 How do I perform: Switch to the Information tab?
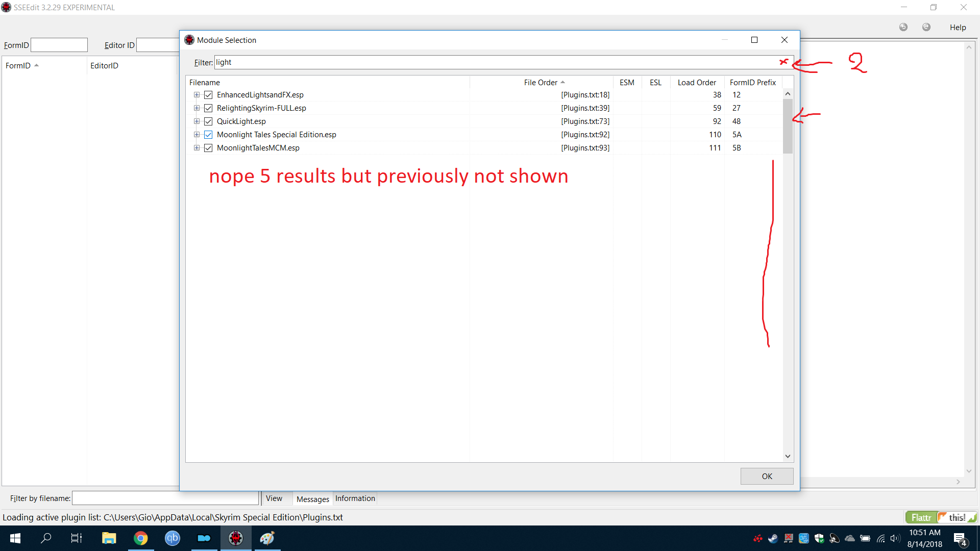(355, 498)
